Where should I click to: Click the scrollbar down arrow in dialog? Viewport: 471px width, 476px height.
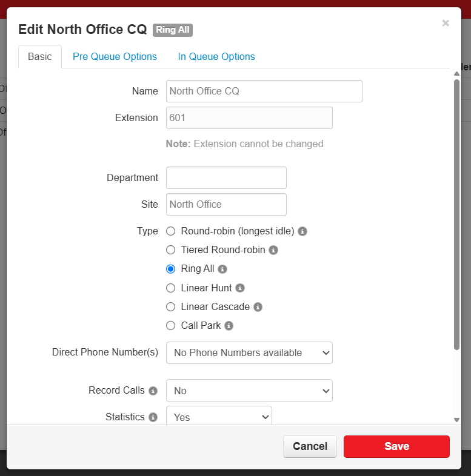pos(456,420)
